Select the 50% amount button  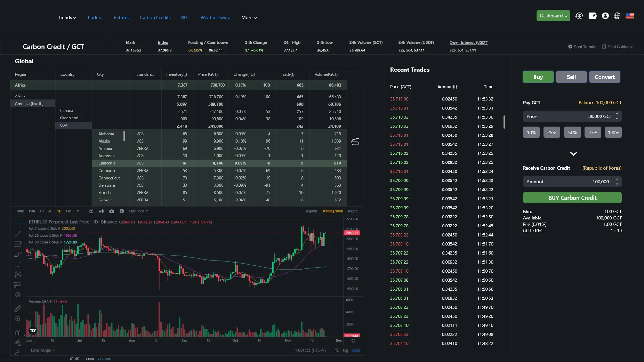572,132
